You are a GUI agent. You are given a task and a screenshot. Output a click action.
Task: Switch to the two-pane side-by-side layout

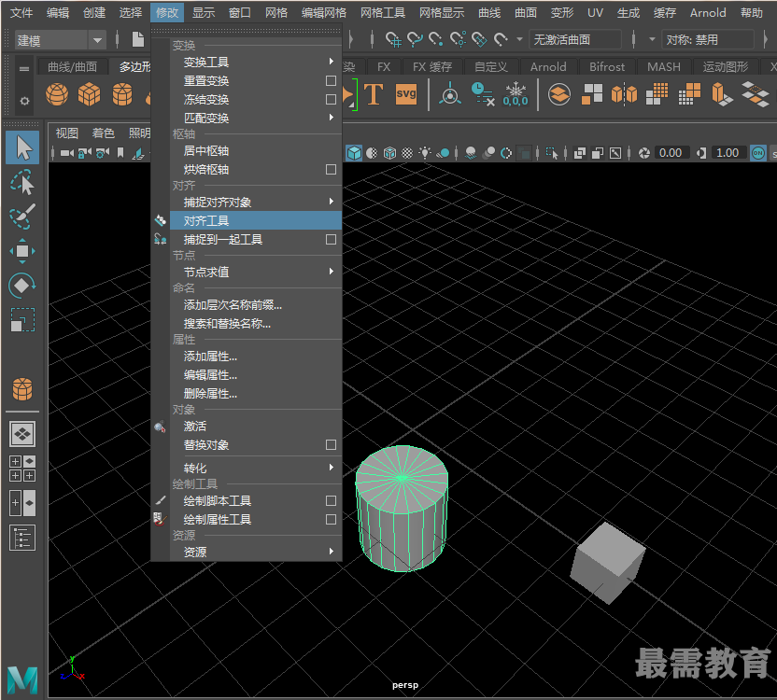pos(22,503)
